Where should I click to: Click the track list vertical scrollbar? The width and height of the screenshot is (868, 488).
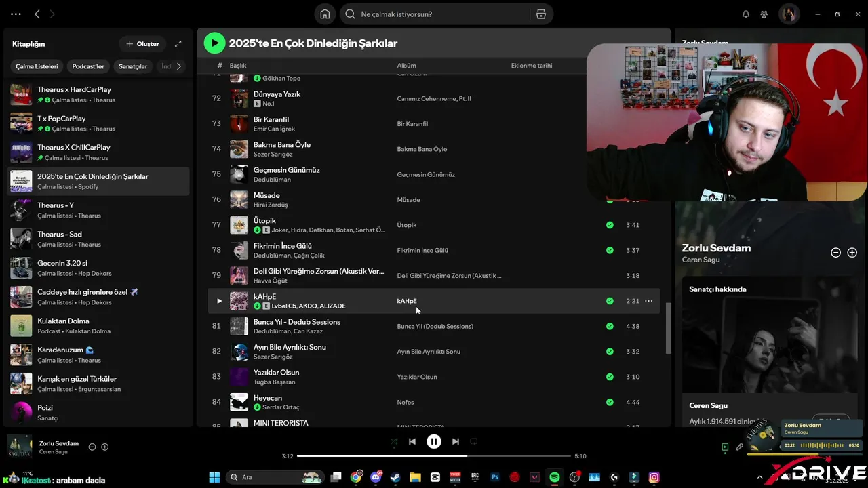pos(668,328)
